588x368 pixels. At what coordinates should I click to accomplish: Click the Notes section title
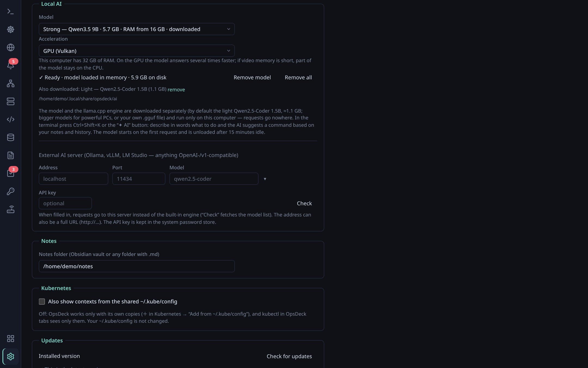click(49, 241)
